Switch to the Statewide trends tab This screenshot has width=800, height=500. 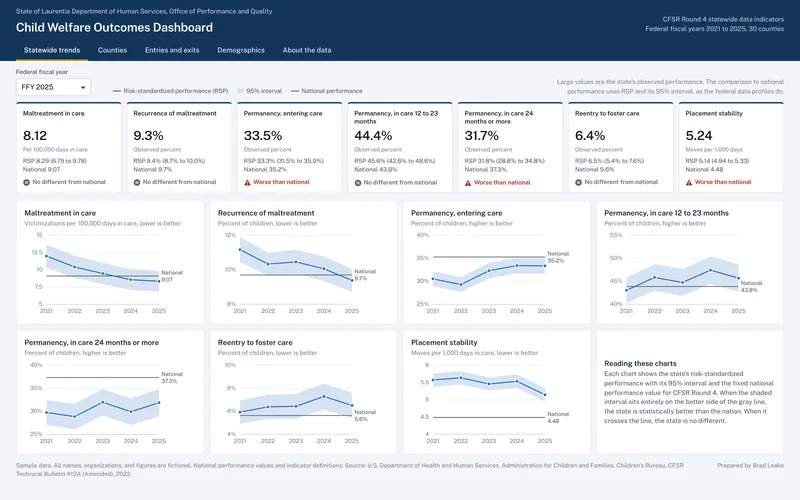click(x=52, y=50)
